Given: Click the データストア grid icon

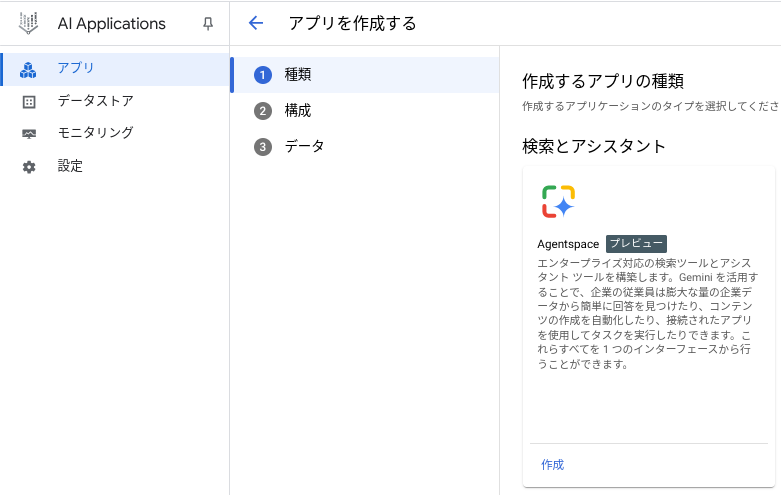Looking at the screenshot, I should click(29, 102).
